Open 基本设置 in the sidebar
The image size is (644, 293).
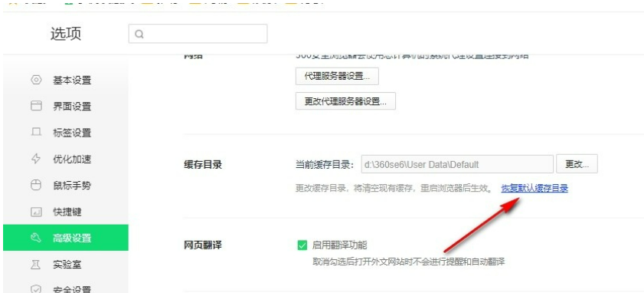tap(66, 80)
